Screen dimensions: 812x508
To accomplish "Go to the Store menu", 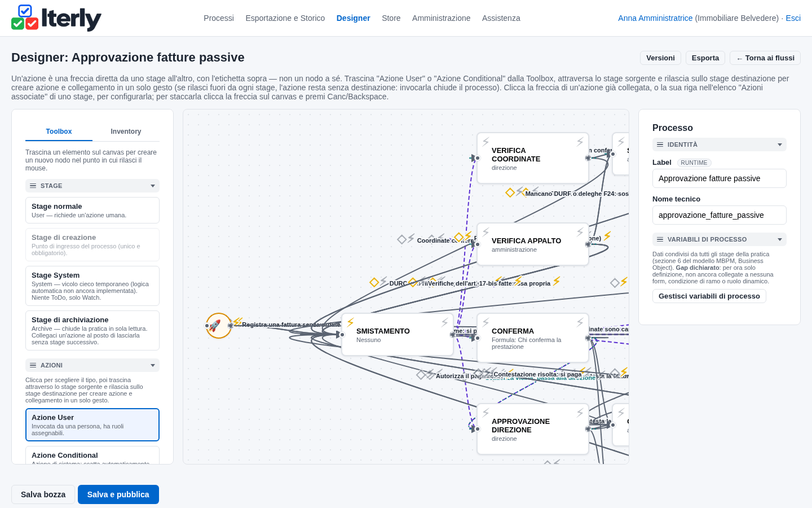I will point(391,18).
